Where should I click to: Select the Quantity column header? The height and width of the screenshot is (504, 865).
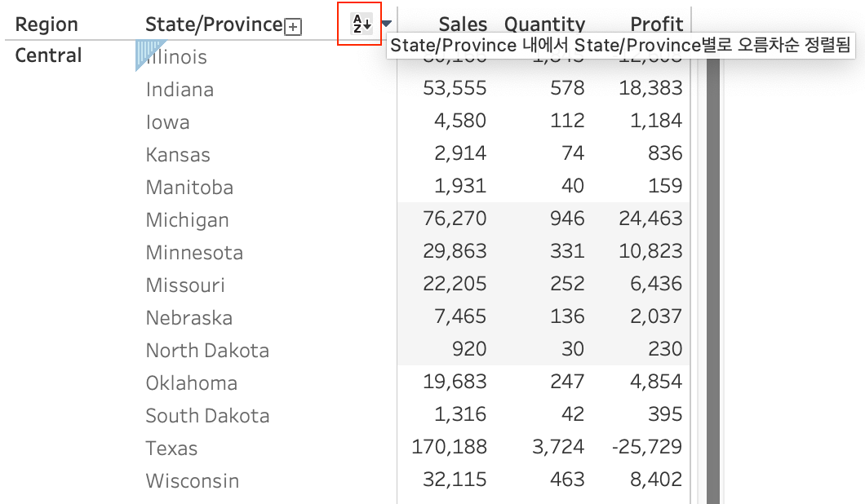point(544,24)
